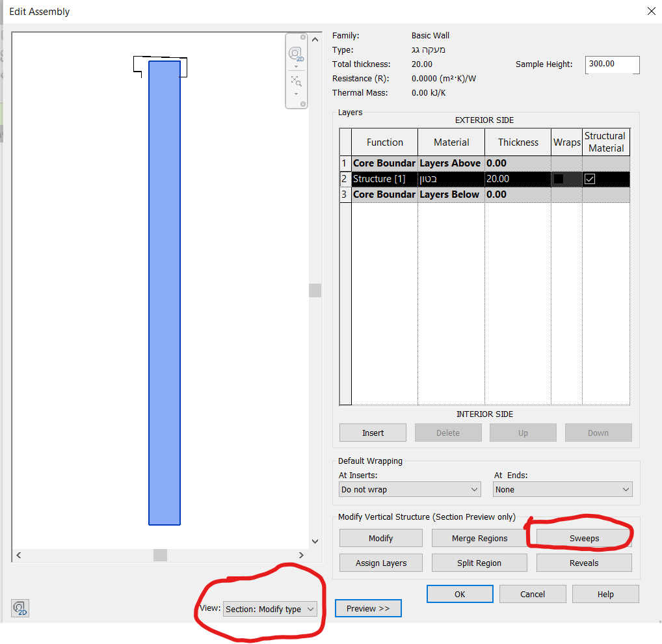Click the Material column header
This screenshot has height=644, width=662.
451,142
